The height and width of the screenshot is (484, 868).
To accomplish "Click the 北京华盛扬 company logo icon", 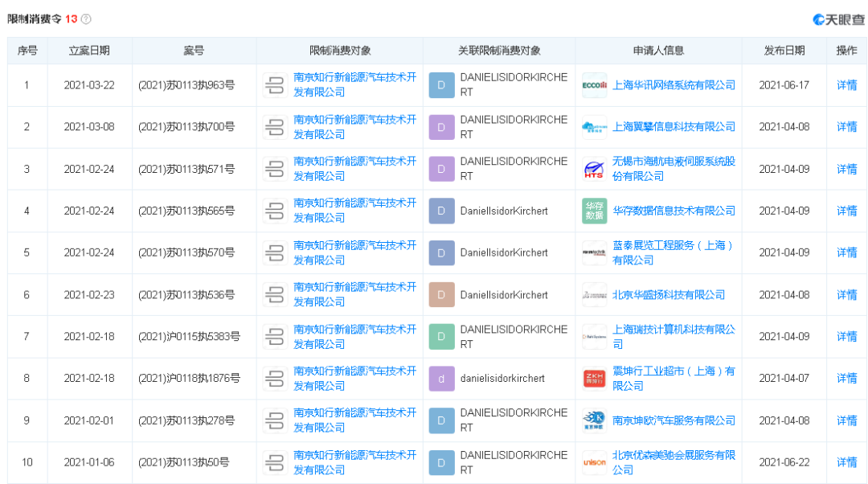I will tap(594, 294).
